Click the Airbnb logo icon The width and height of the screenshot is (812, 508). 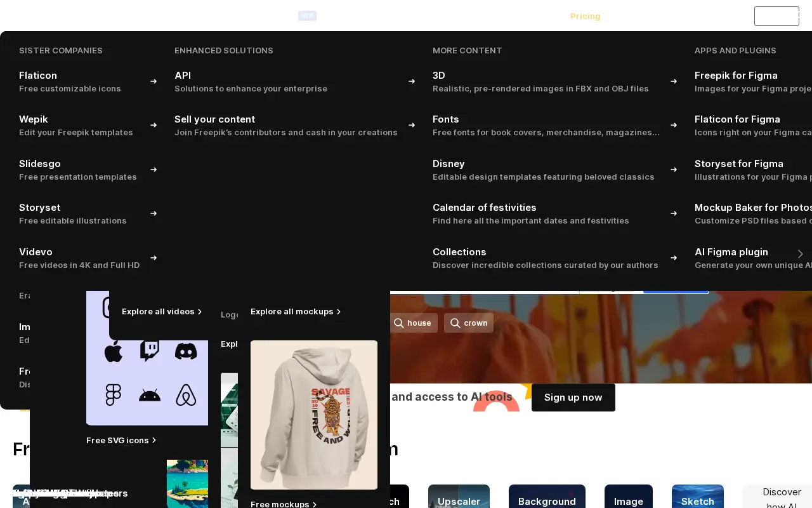coord(186,396)
